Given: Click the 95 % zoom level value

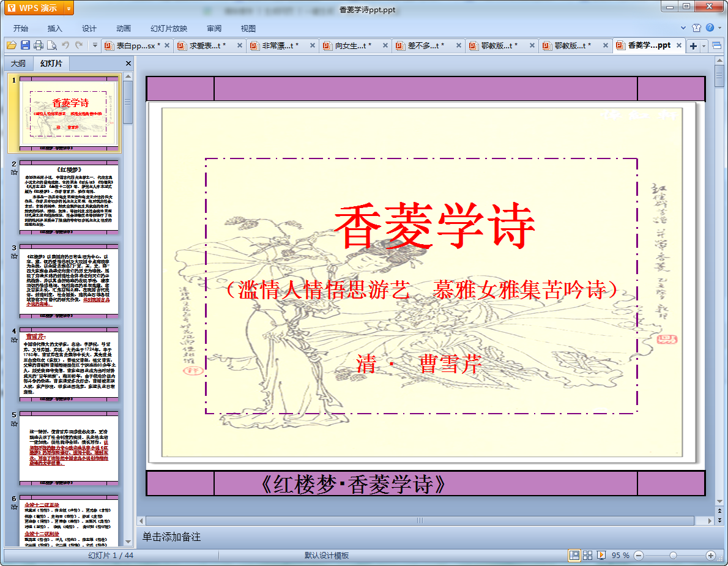Looking at the screenshot, I should click(x=620, y=556).
